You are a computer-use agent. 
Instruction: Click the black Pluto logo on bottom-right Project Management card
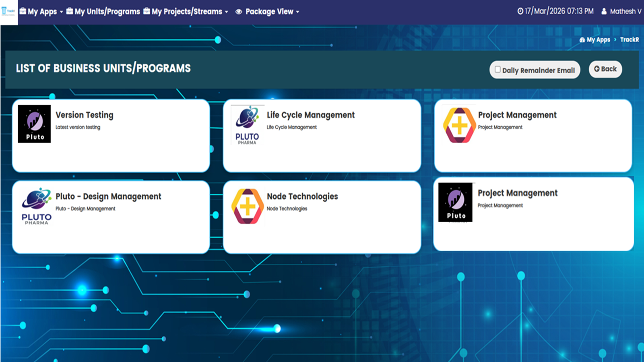[455, 202]
